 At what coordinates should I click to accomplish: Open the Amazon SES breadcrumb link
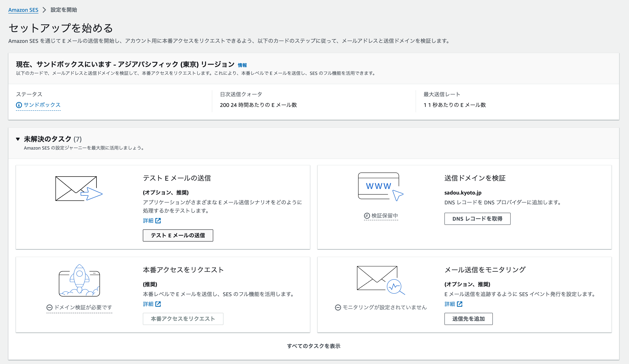click(x=23, y=10)
